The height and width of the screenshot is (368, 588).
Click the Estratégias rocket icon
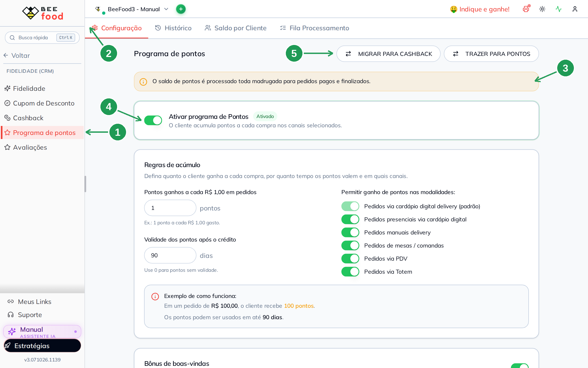coord(8,346)
